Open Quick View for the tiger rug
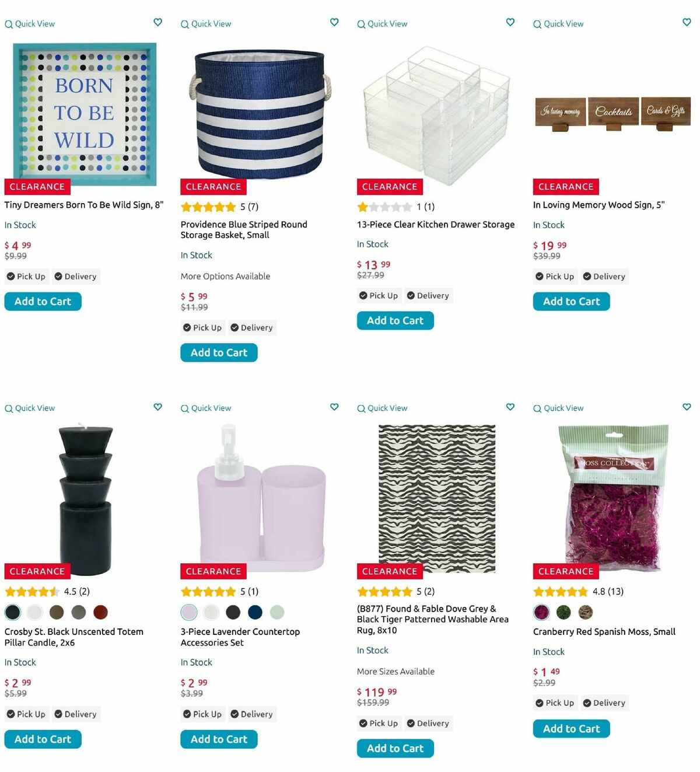700x772 pixels. click(x=382, y=408)
